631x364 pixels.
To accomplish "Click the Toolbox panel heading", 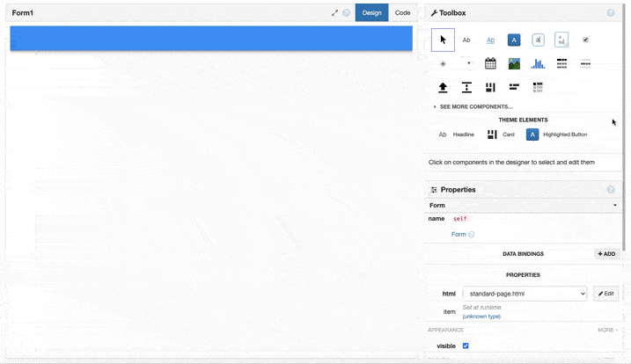I will (452, 13).
